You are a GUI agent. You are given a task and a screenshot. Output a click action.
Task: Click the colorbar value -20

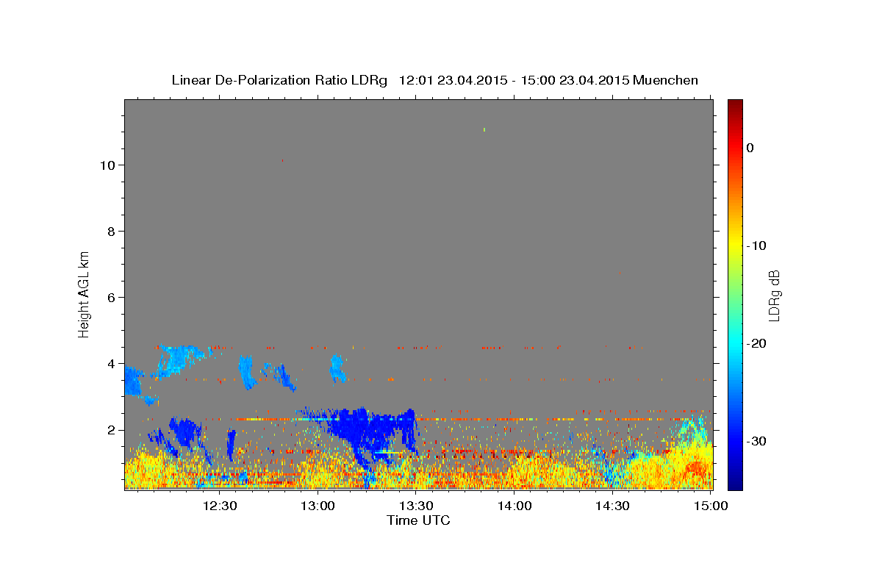point(757,343)
